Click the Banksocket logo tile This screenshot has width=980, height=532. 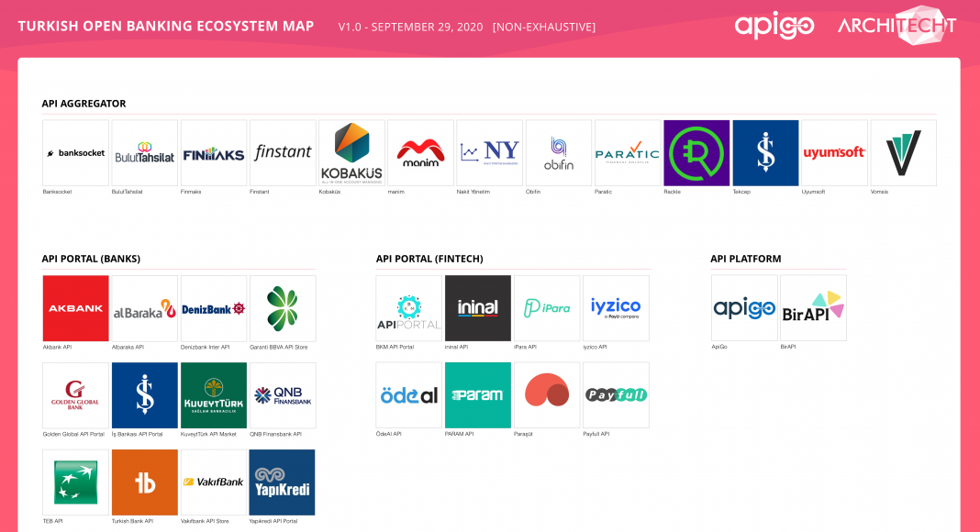coord(75,153)
